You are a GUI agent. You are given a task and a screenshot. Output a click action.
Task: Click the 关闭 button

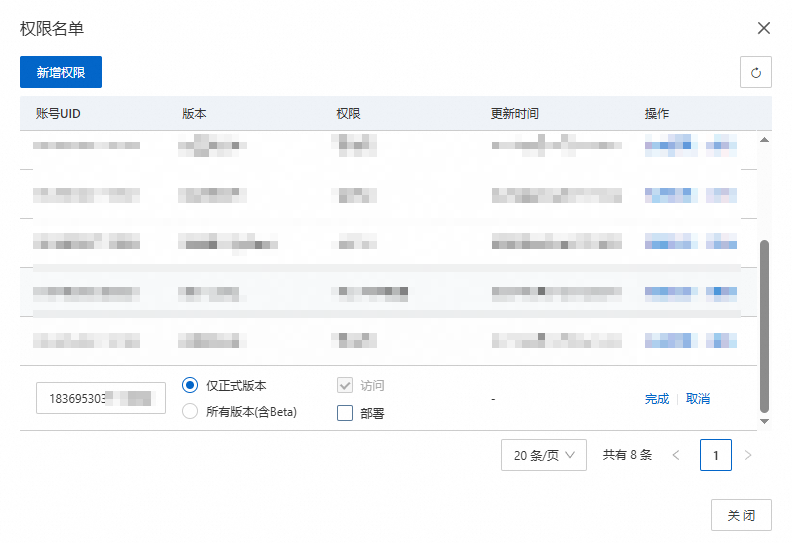click(x=741, y=515)
